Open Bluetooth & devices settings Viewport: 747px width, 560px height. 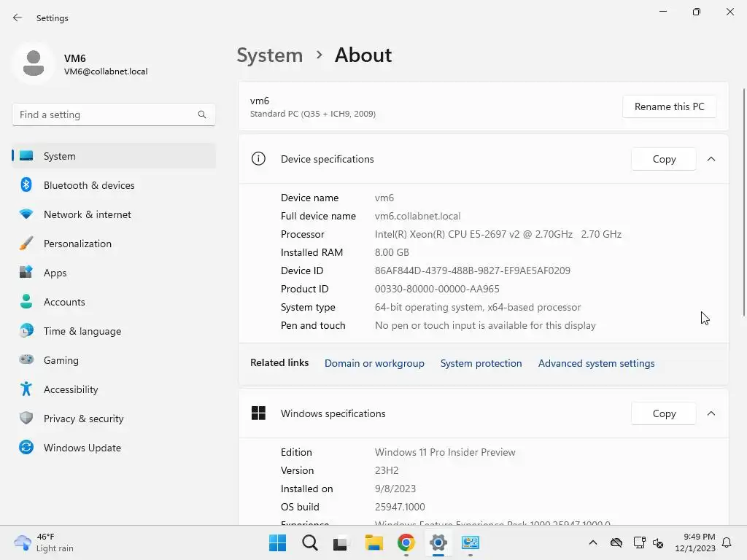click(x=114, y=185)
